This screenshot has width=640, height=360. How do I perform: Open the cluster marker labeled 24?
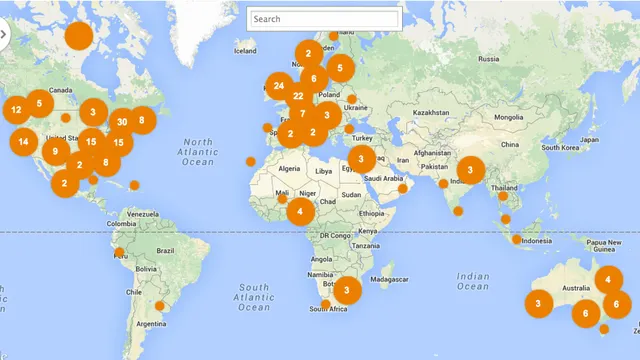click(279, 86)
